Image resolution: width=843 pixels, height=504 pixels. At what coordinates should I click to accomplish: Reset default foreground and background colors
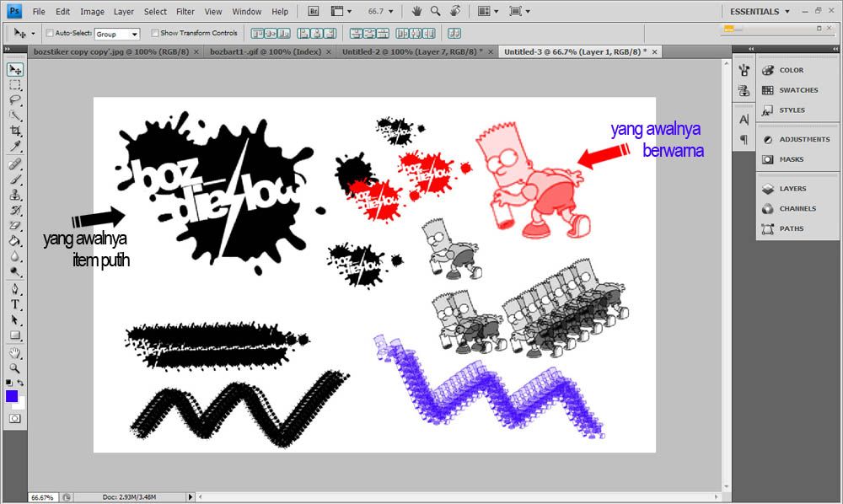8,383
